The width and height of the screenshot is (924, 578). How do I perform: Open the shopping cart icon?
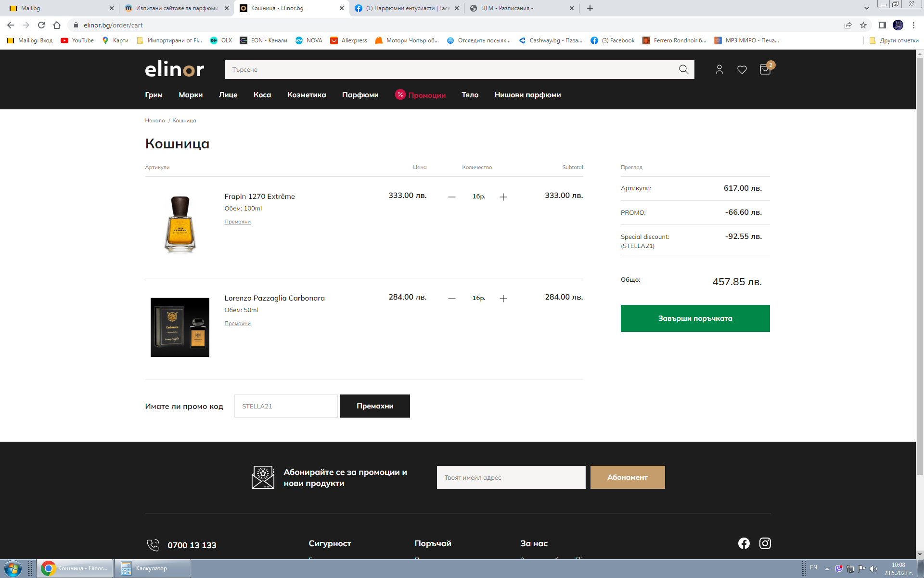[x=765, y=69]
